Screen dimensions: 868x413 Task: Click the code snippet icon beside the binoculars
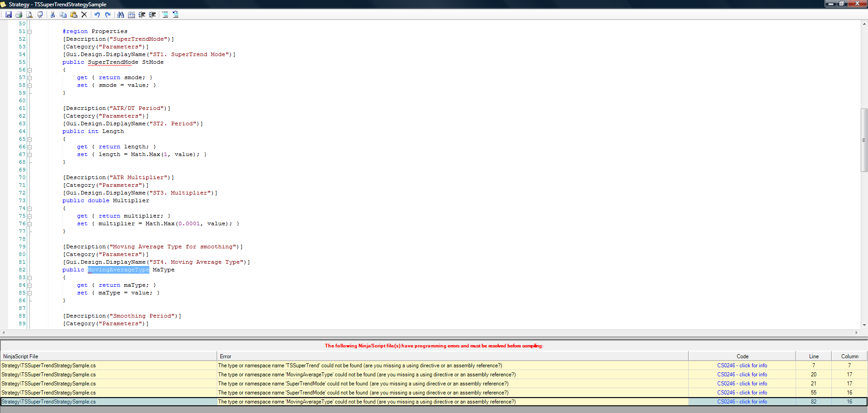pyautogui.click(x=131, y=14)
